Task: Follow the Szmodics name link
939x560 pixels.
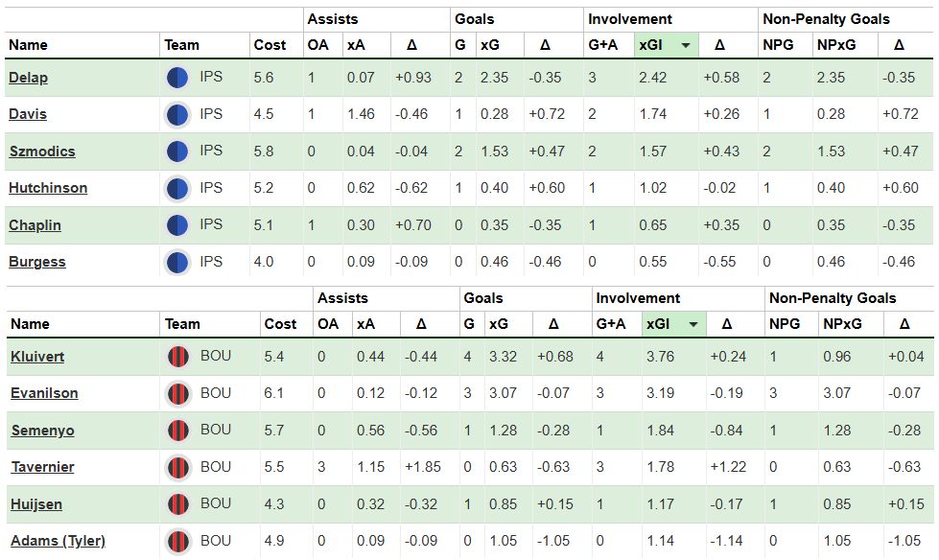Action: tap(42, 152)
